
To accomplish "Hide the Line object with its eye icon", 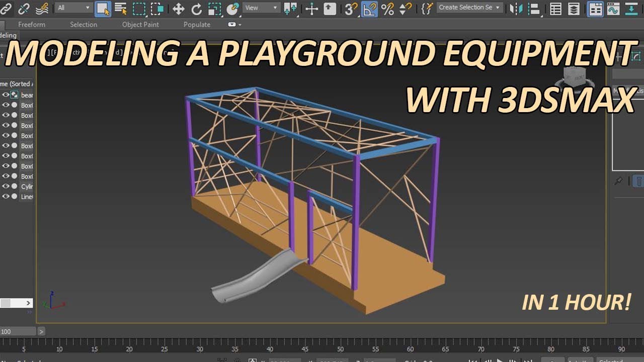I will click(x=6, y=197).
